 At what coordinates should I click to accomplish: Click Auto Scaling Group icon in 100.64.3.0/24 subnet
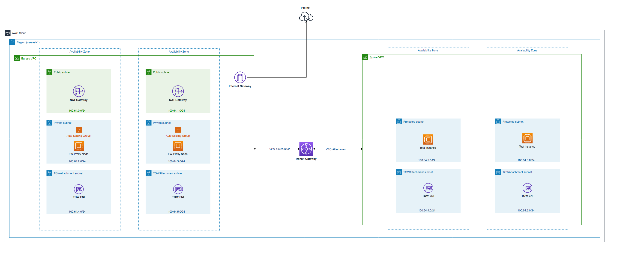[178, 130]
